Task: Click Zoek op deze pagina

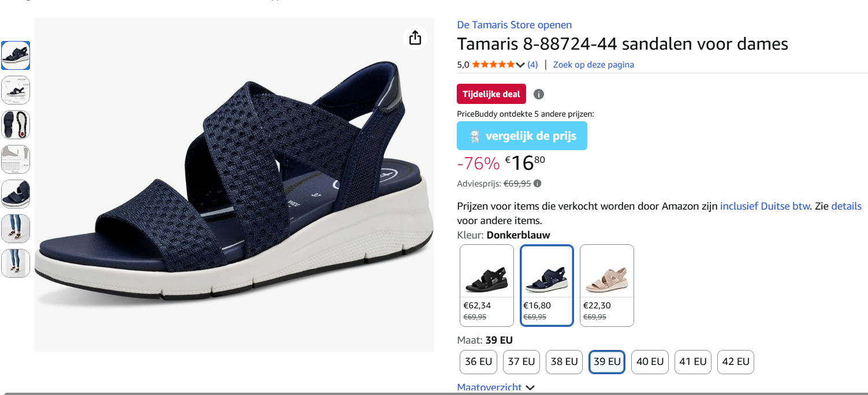Action: pyautogui.click(x=593, y=64)
